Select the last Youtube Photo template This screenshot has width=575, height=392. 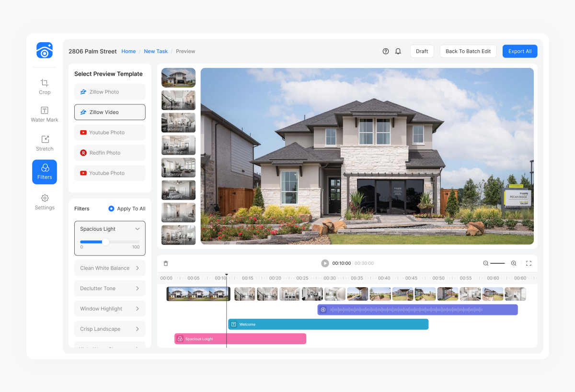[110, 173]
